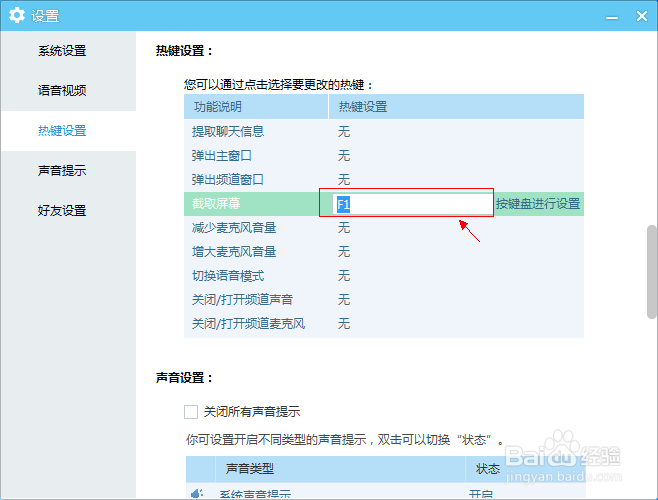Minimize the 设置 window

612,17
